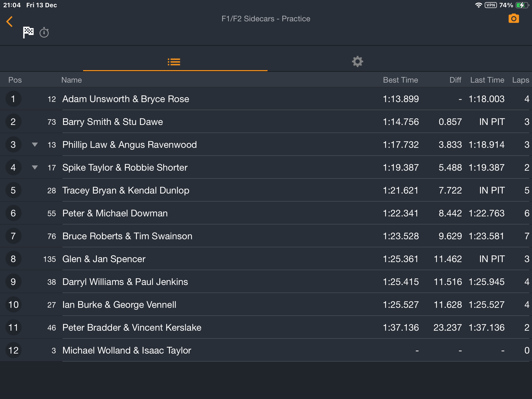This screenshot has height=399, width=532.
Task: Select Darryl Williams & Paul Jenkins row
Action: point(266,282)
